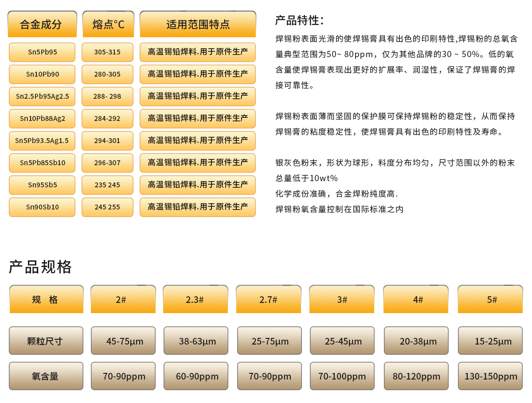Screen dimensions: 532x403
Task: Select the 235 245 melting point cell
Action: tap(107, 185)
